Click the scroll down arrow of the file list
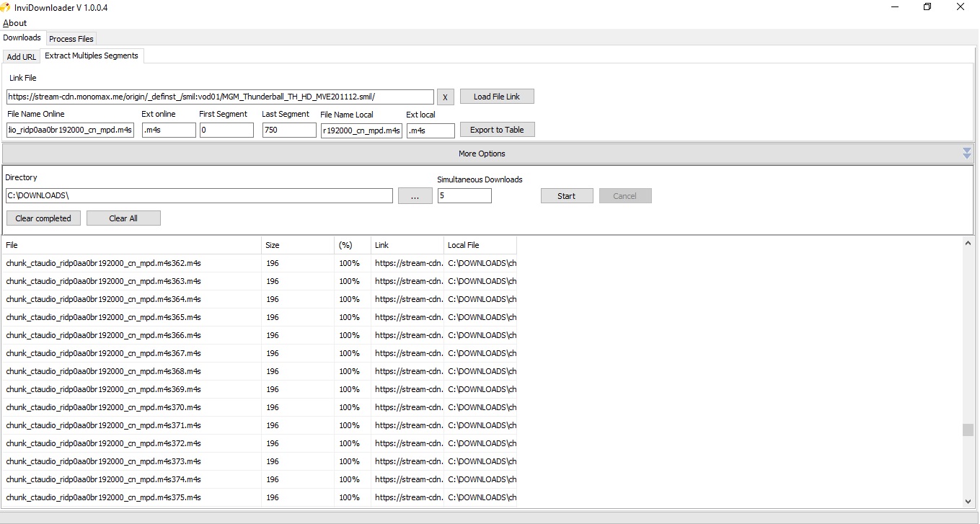Viewport: 980px width, 524px height. pos(968,502)
